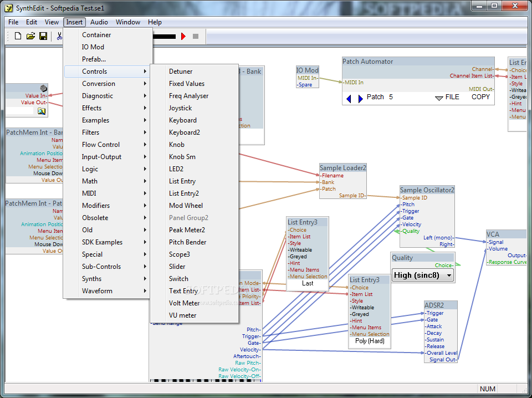This screenshot has height=398, width=532.
Task: Click the SynthEdit application icon in title bar
Action: 8,7
